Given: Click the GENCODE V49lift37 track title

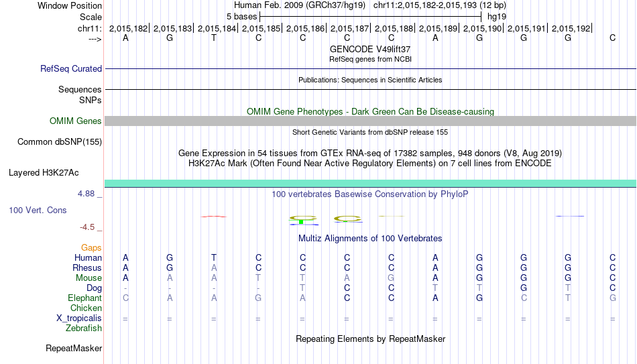Looking at the screenshot, I should click(x=370, y=49).
